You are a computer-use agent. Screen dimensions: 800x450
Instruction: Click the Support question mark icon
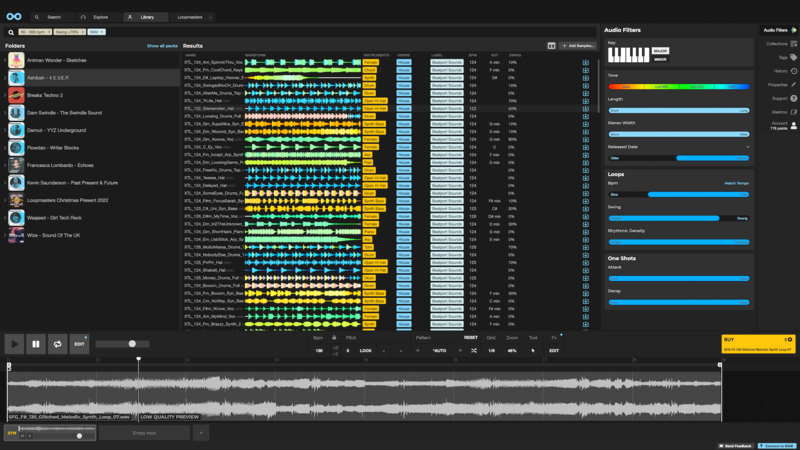tap(793, 98)
